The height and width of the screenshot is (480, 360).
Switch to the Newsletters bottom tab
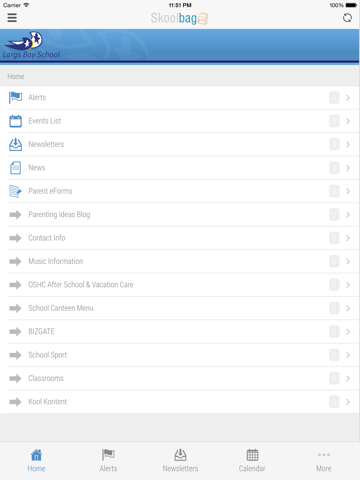pos(180,461)
